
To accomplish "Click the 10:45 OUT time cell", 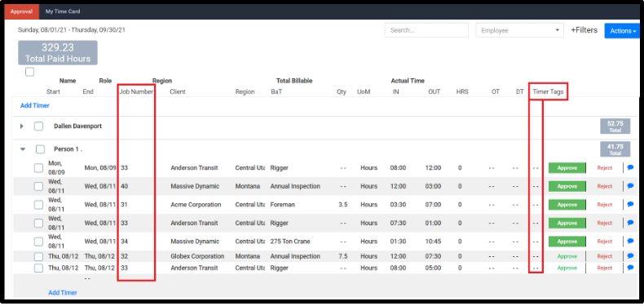I will tap(434, 242).
